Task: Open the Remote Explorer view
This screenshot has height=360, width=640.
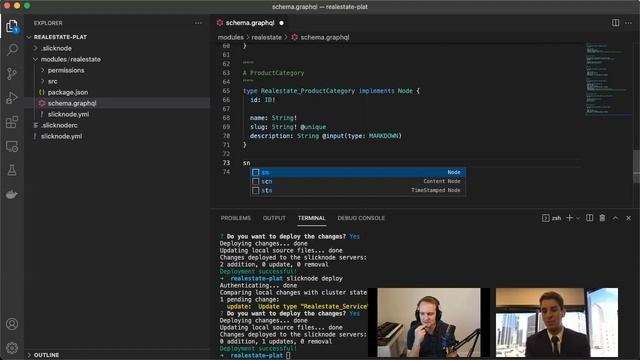Action: 12,146
